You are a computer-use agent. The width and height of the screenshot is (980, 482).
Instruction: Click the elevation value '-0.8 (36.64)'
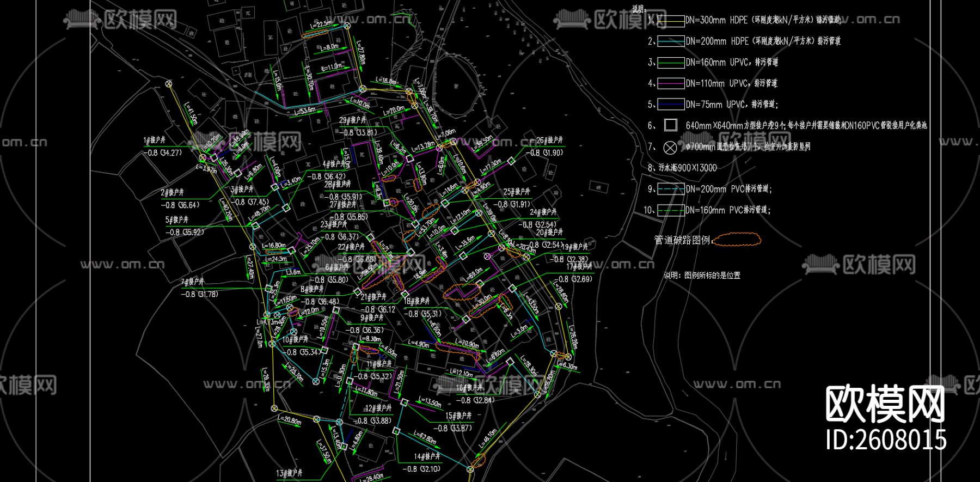[x=180, y=205]
